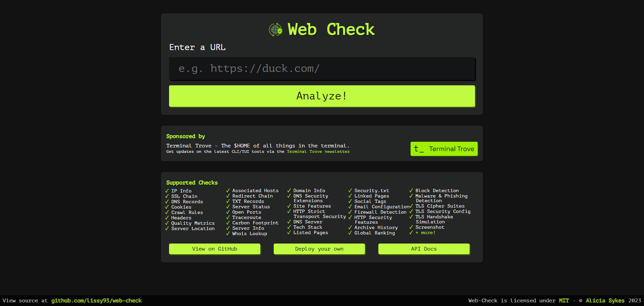Screen dimensions: 644x306
Task: Click the 'Site Features' check item
Action: point(312,206)
